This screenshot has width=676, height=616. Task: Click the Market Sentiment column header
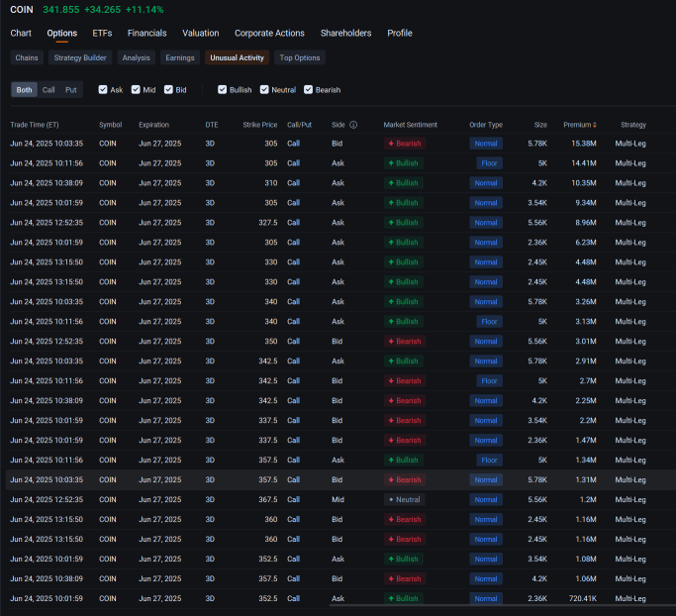(411, 125)
